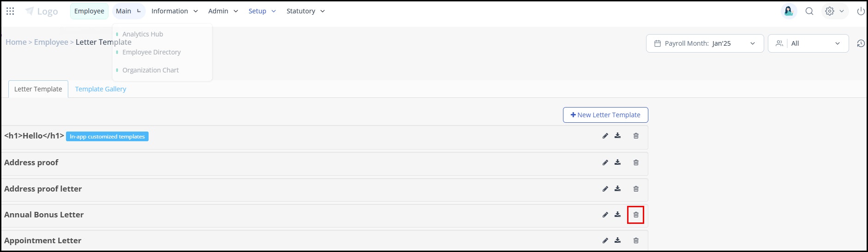Open the apps grid icon
The image size is (868, 252).
click(10, 11)
